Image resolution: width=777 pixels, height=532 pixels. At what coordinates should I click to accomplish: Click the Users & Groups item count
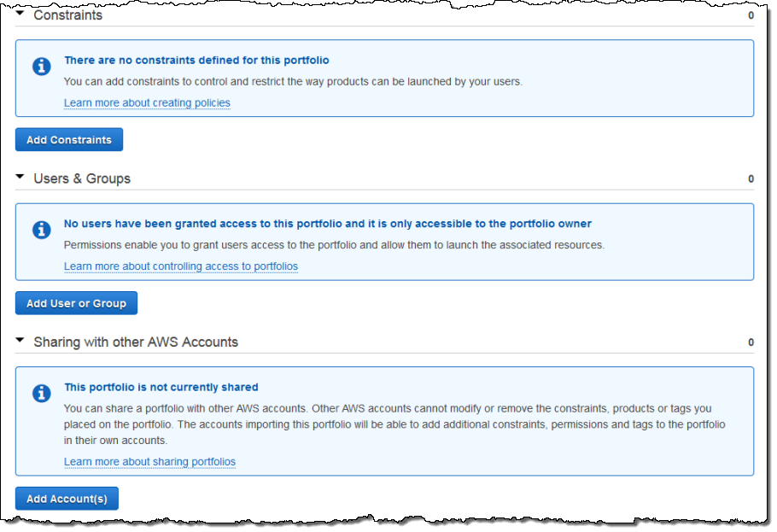pyautogui.click(x=751, y=179)
